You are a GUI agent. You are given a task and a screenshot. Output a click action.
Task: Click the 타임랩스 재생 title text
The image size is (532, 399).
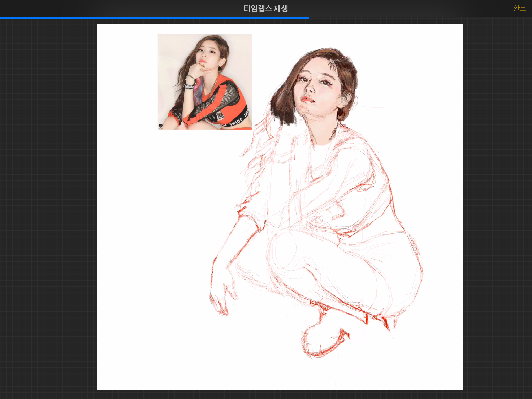click(266, 8)
